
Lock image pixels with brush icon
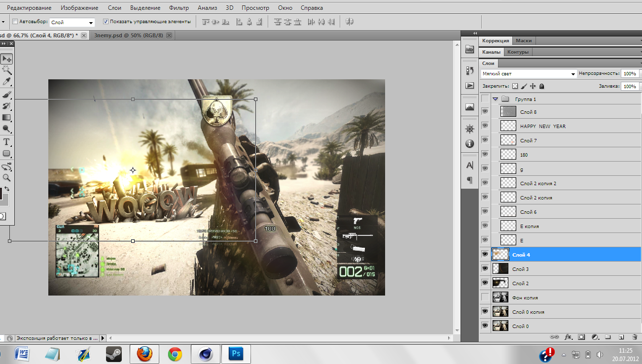click(524, 86)
